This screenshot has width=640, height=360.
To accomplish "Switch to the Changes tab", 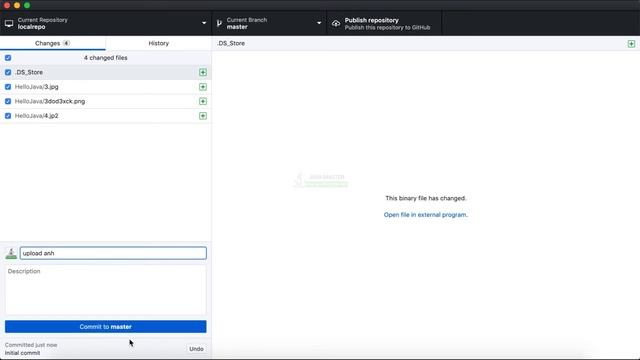I will [x=53, y=43].
